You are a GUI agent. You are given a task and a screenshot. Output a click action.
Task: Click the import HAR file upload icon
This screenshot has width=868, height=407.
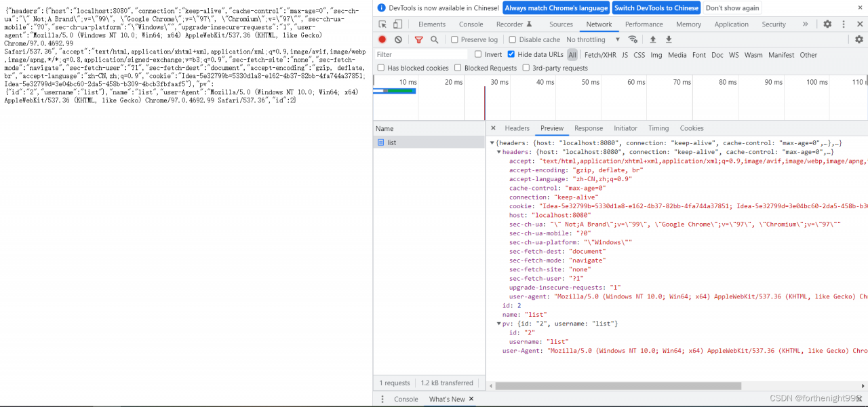click(x=653, y=40)
